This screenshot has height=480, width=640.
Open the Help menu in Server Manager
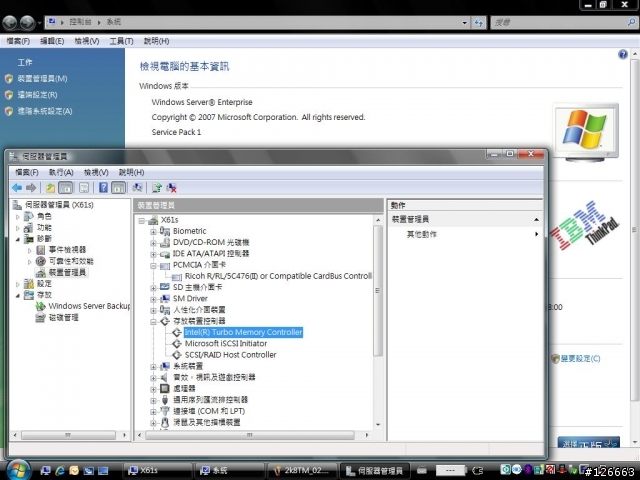[131, 172]
